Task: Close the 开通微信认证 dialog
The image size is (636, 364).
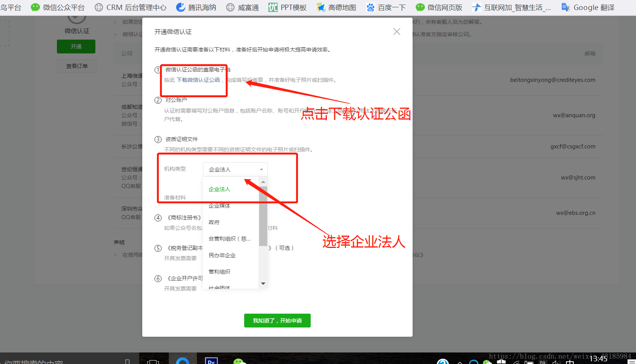Action: pos(397,32)
